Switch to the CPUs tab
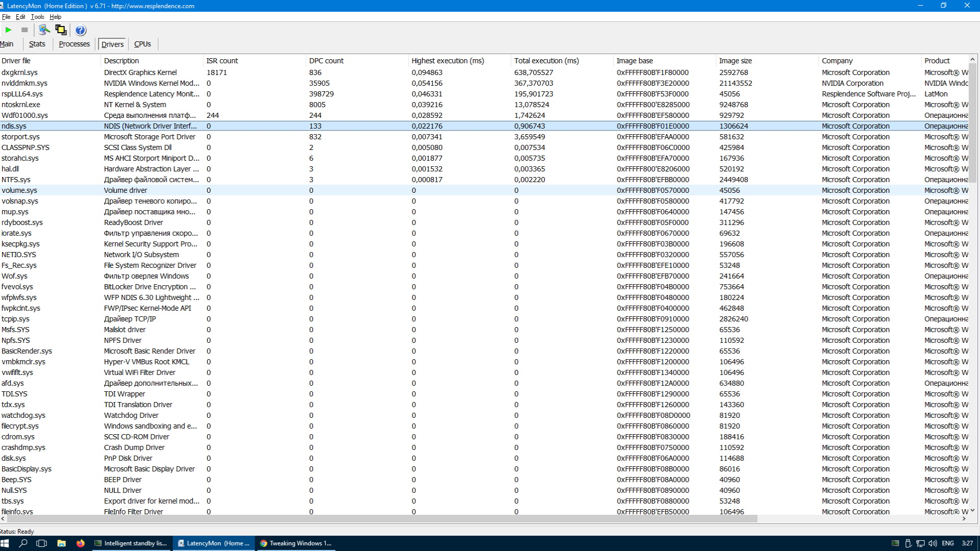980x551 pixels. (142, 44)
